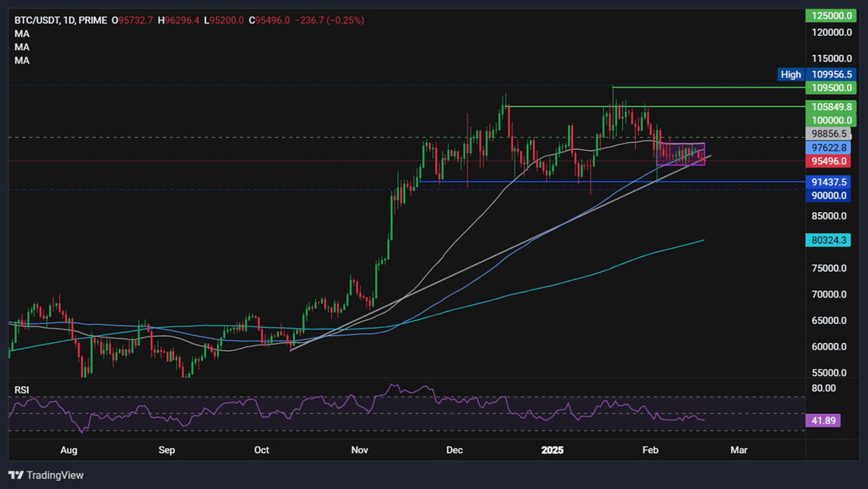Screen dimensions: 868x489
Task: Click the High 109956.5 price tag
Action: (x=816, y=74)
